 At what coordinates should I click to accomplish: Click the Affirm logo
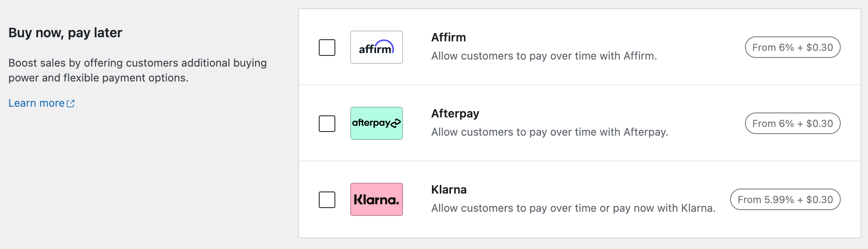pyautogui.click(x=376, y=48)
